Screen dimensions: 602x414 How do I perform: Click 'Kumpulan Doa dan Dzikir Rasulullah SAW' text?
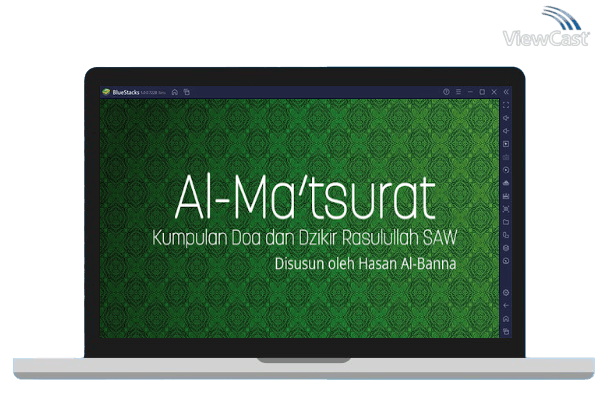[305, 238]
